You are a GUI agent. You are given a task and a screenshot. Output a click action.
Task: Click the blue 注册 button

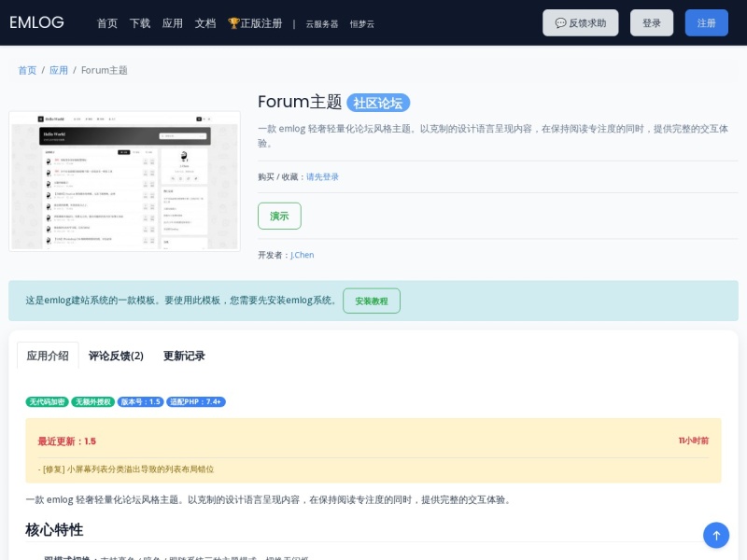pyautogui.click(x=707, y=22)
